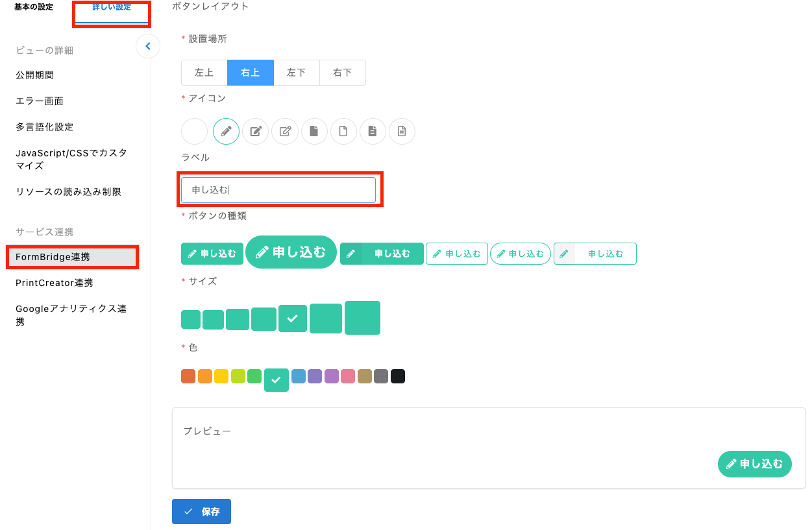Image resolution: width=812 pixels, height=530 pixels.
Task: Open the PrintCreator連携 menu item
Action: point(55,283)
